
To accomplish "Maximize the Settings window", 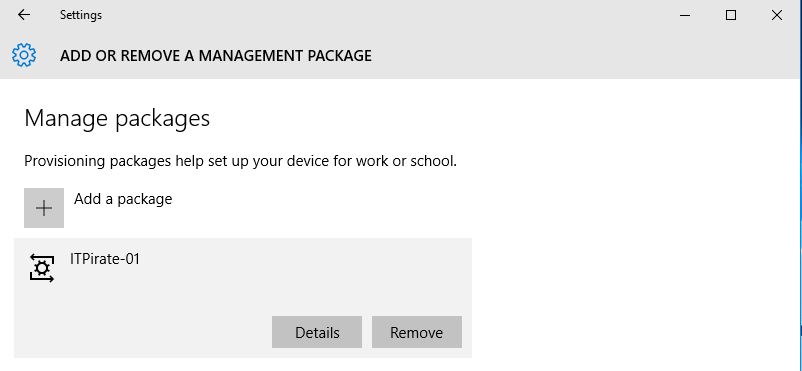I will tap(731, 15).
